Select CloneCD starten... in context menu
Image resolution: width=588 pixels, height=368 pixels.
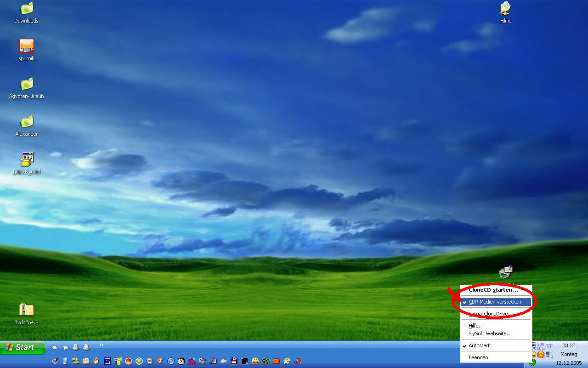496,290
